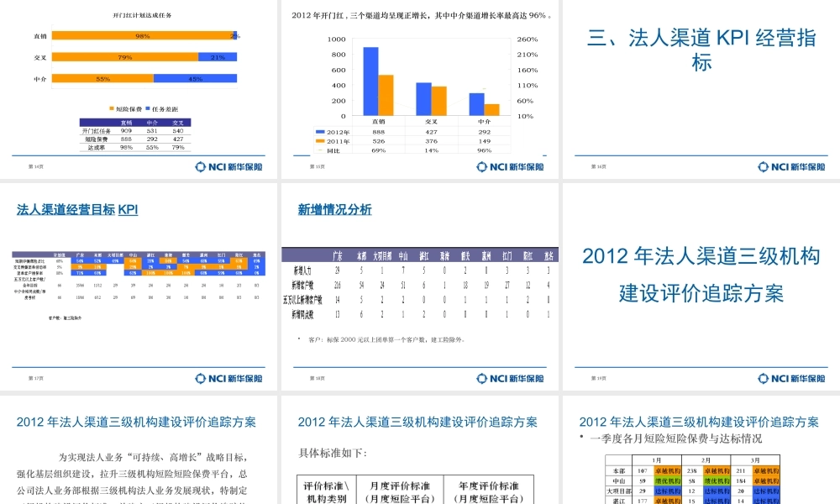Click the 新增网点数 row label
The image size is (840, 504).
pos(302,314)
